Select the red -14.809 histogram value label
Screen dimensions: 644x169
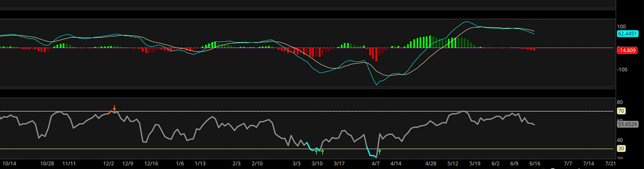tap(627, 50)
